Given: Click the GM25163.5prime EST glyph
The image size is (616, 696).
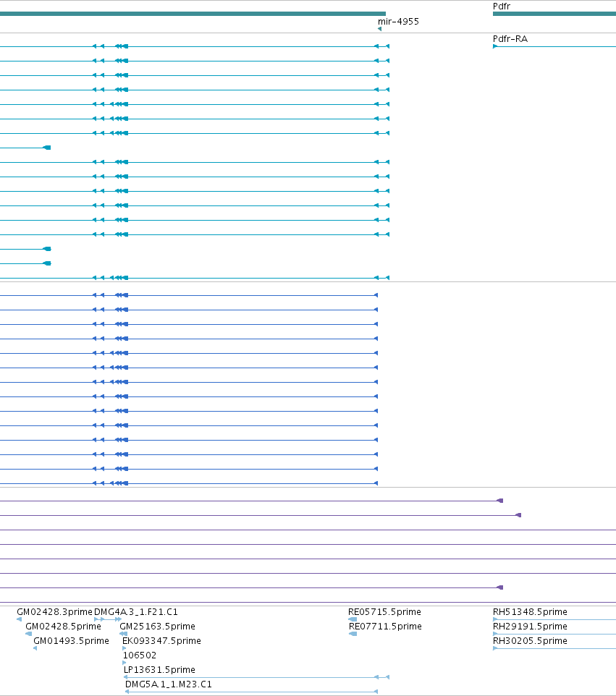Looking at the screenshot, I should [x=124, y=634].
